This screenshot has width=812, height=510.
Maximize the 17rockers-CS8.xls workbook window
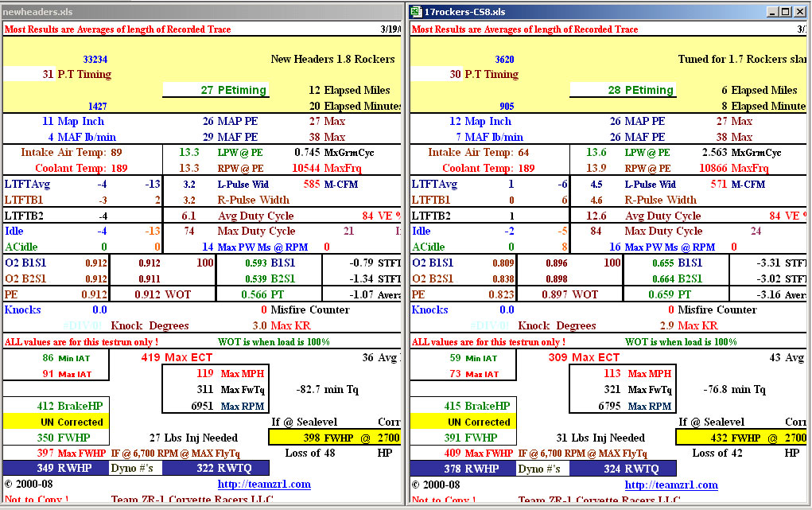click(x=786, y=11)
